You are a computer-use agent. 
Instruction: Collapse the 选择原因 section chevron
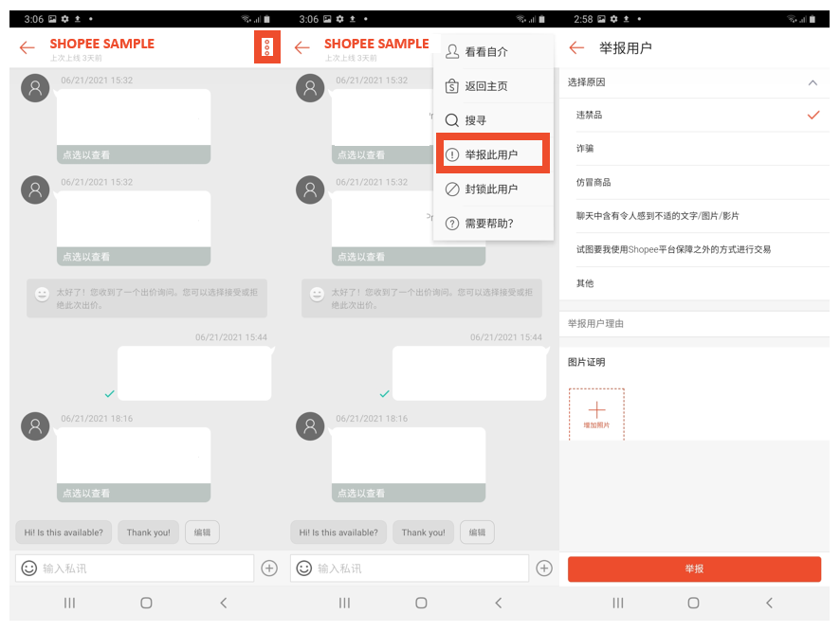813,82
